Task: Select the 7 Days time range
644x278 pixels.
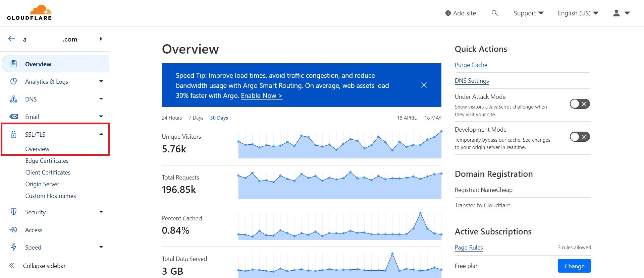Action: (196, 118)
